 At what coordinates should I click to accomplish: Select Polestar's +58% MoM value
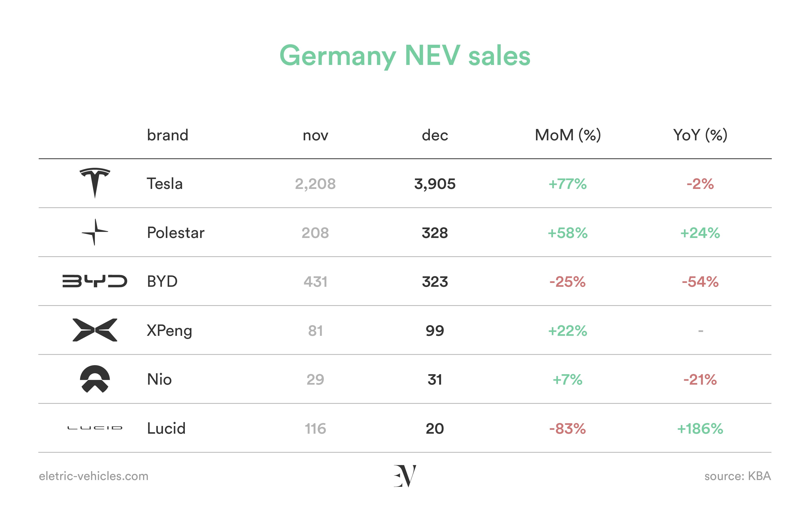pyautogui.click(x=568, y=233)
